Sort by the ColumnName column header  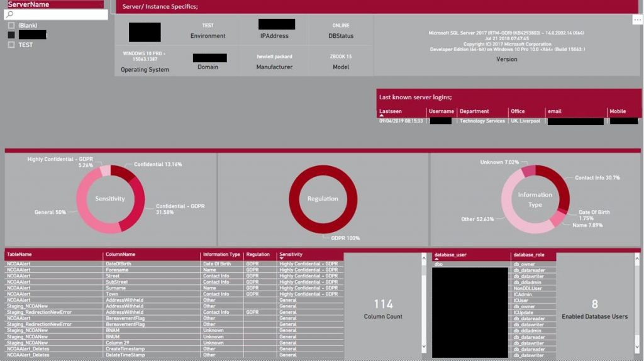pos(120,255)
